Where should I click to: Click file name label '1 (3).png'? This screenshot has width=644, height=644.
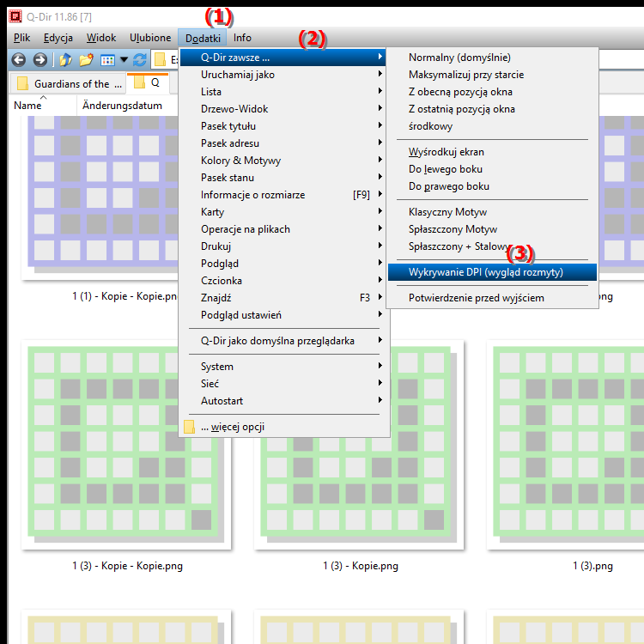point(592,566)
